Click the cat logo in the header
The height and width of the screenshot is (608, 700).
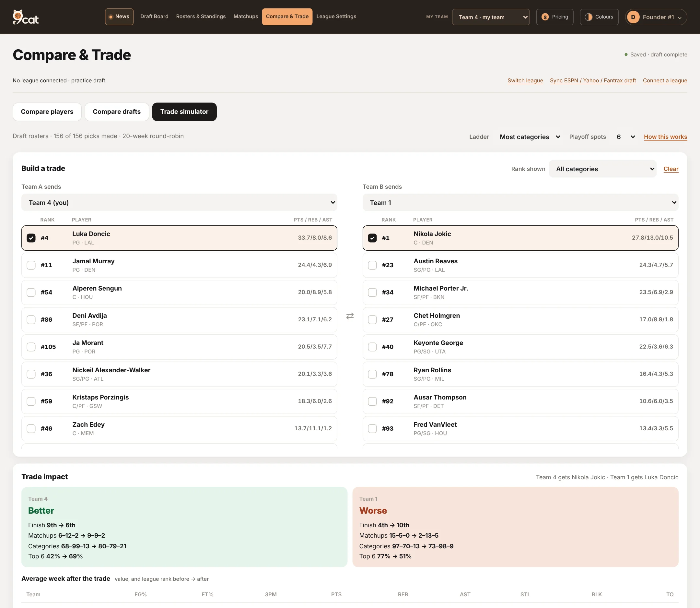tap(25, 17)
